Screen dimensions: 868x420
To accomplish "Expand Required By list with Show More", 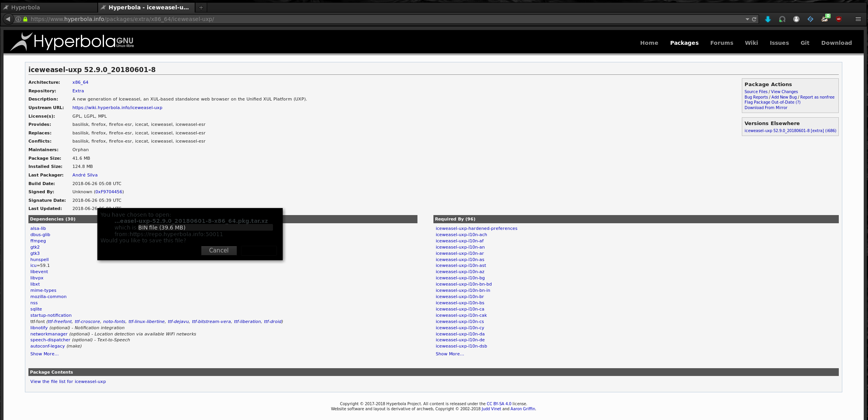I will point(450,354).
